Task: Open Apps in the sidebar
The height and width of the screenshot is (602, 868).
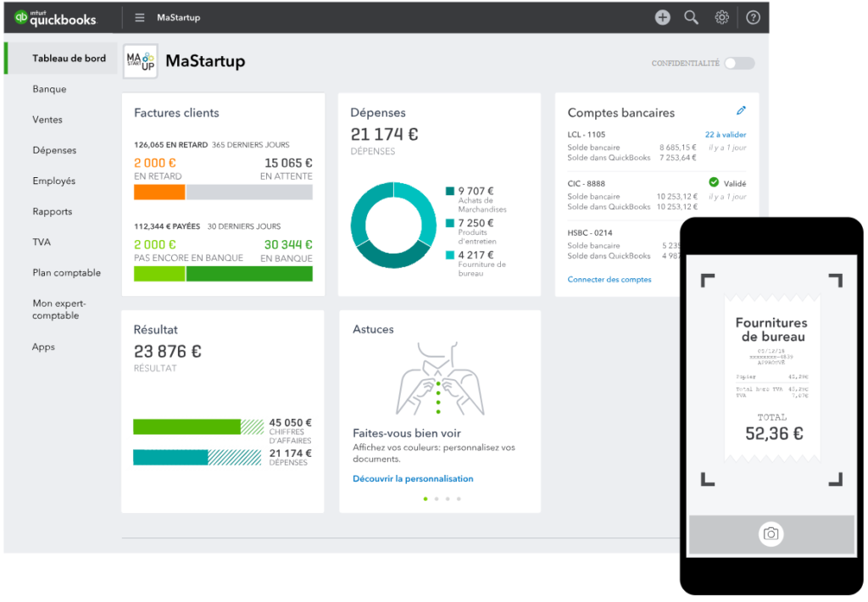Action: 43,348
